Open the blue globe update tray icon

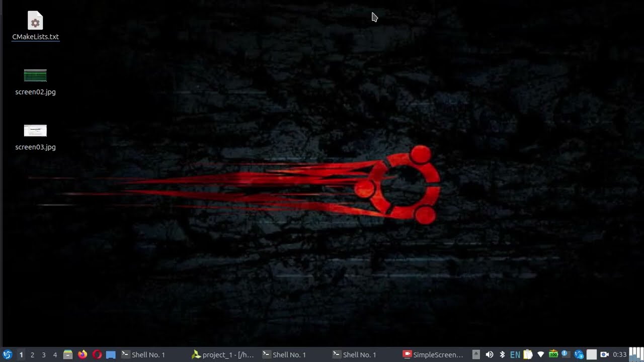pyautogui.click(x=579, y=354)
